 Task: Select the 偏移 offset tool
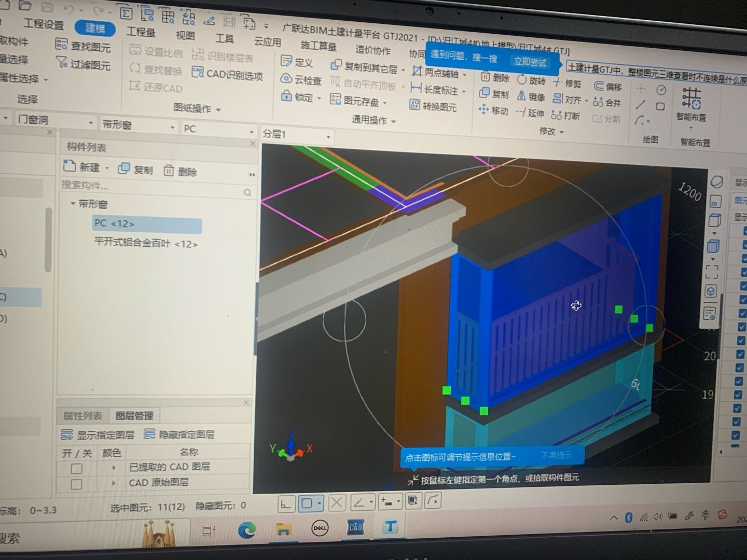[x=607, y=86]
